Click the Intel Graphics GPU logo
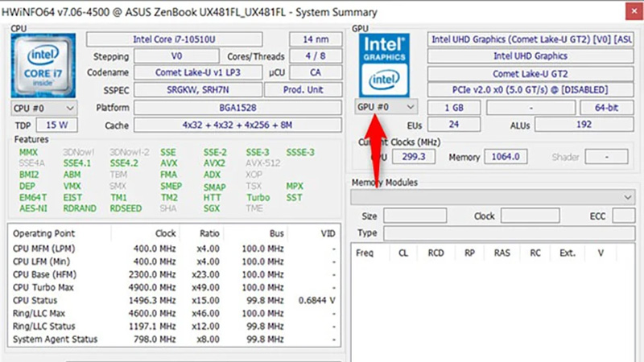 (x=386, y=65)
